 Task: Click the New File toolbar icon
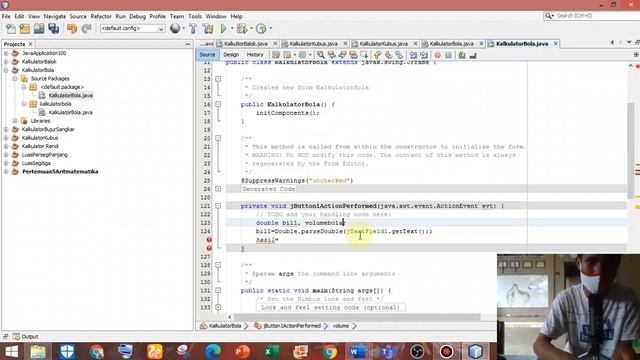(11, 29)
